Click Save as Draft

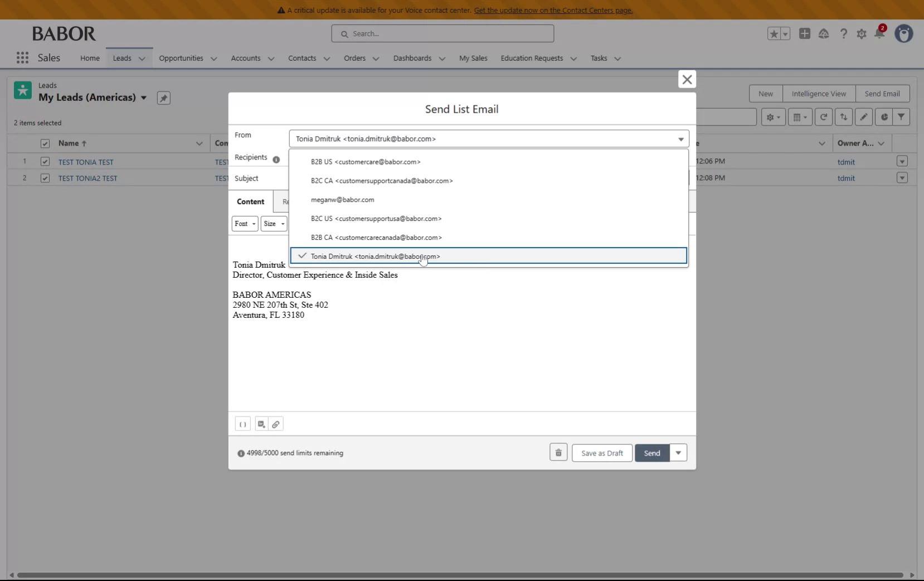(x=602, y=453)
